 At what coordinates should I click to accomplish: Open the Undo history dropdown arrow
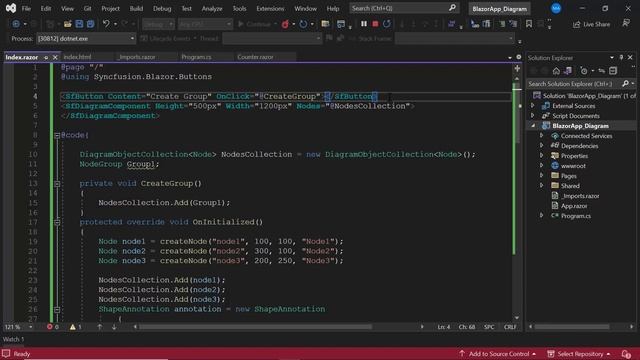(115, 24)
